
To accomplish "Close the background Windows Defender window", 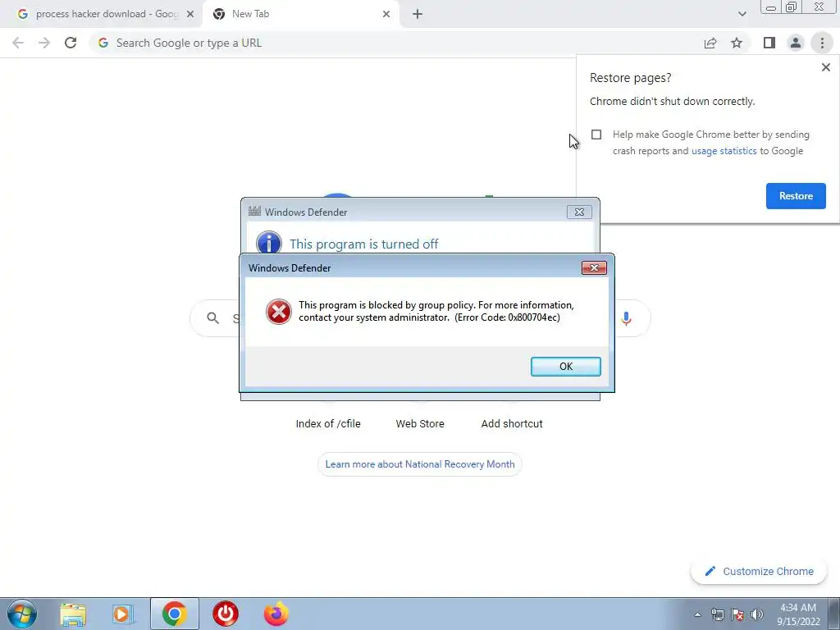I will (x=579, y=212).
